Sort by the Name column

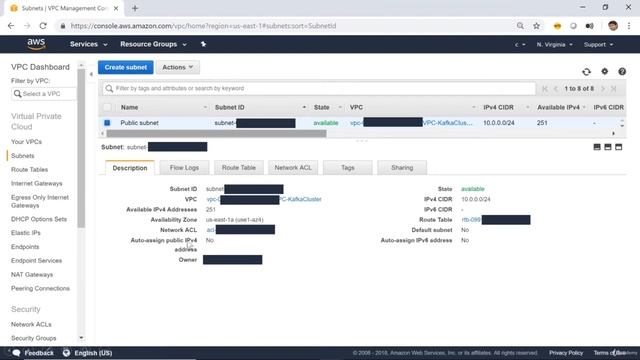[129, 107]
